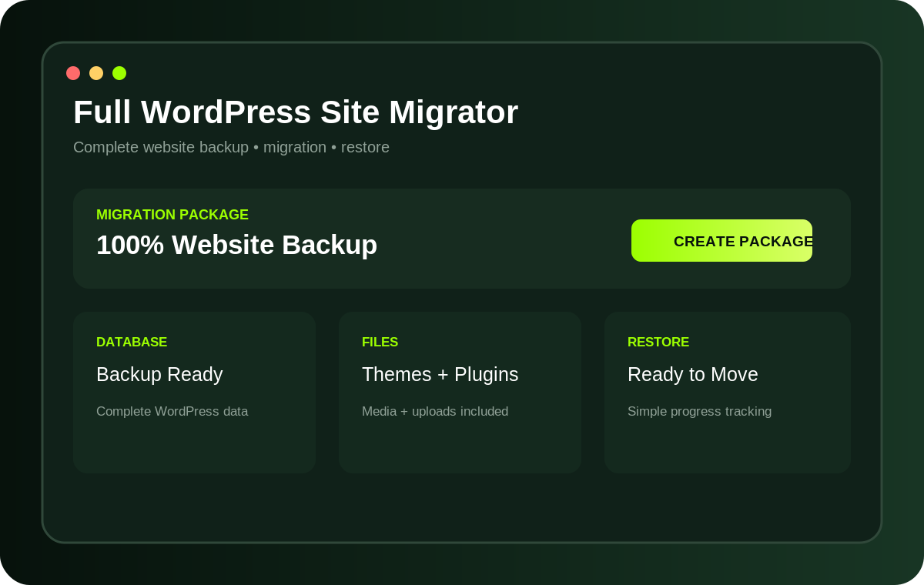Select the 'Full WordPress Site Migrator' heading
This screenshot has height=585, width=924.
tap(296, 112)
